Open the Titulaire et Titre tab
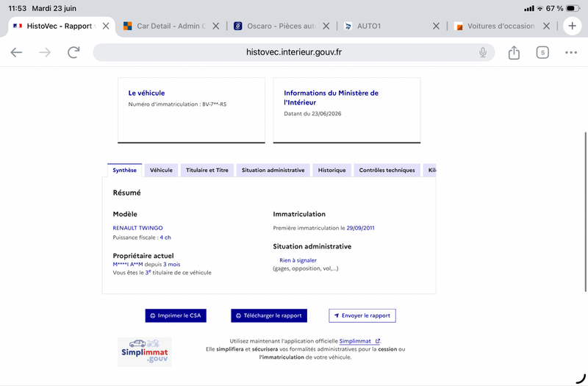Image resolution: width=588 pixels, height=386 pixels. [x=207, y=170]
